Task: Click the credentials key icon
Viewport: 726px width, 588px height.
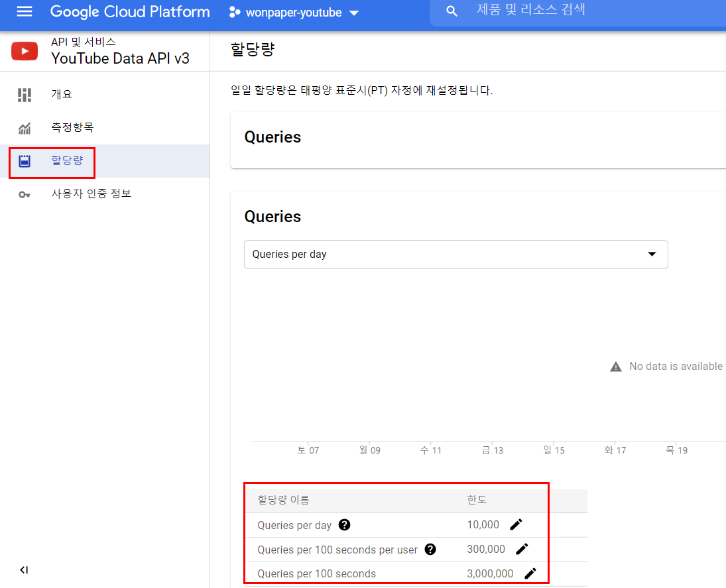Action: tap(25, 195)
